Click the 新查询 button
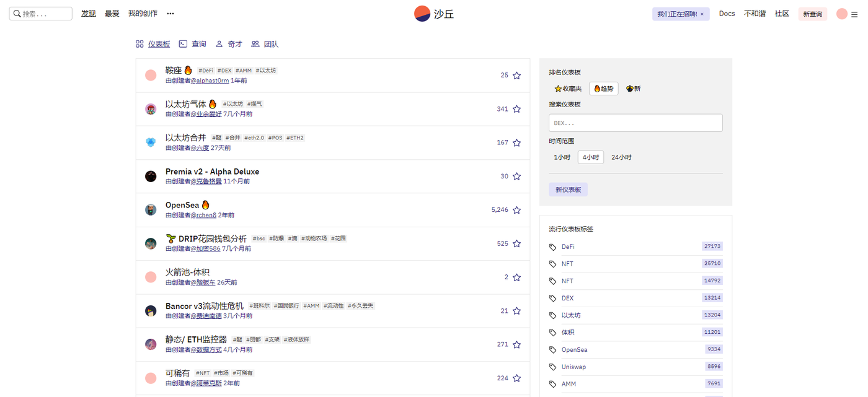868x397 pixels. tap(812, 14)
